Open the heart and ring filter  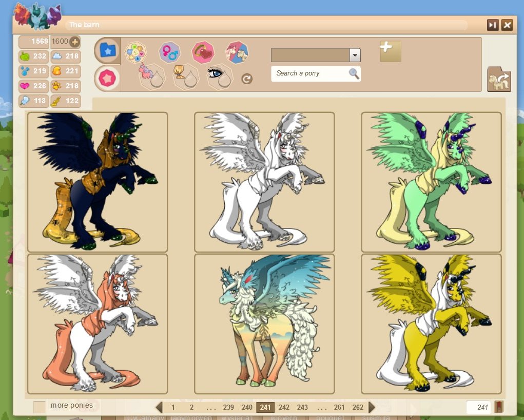(203, 52)
